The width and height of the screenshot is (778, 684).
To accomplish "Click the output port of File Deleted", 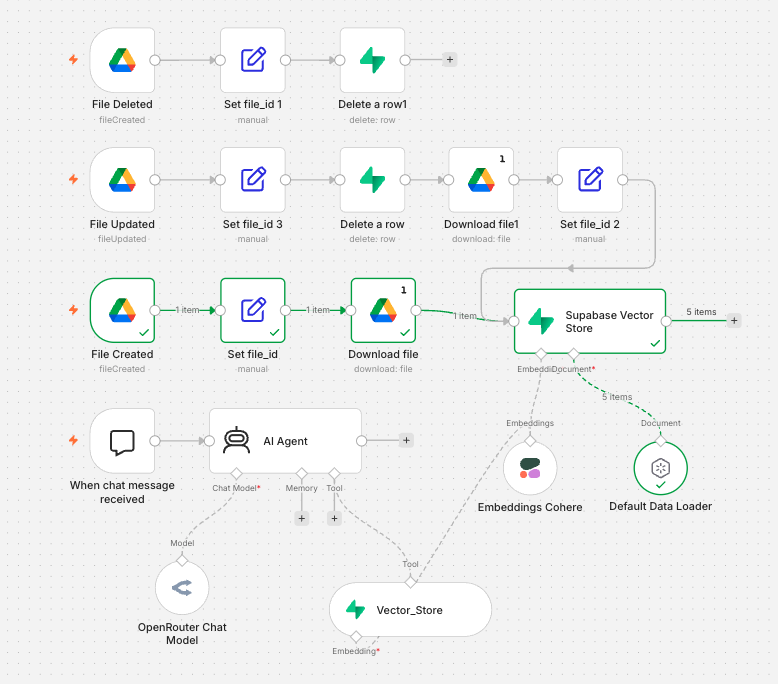I will click(x=155, y=60).
